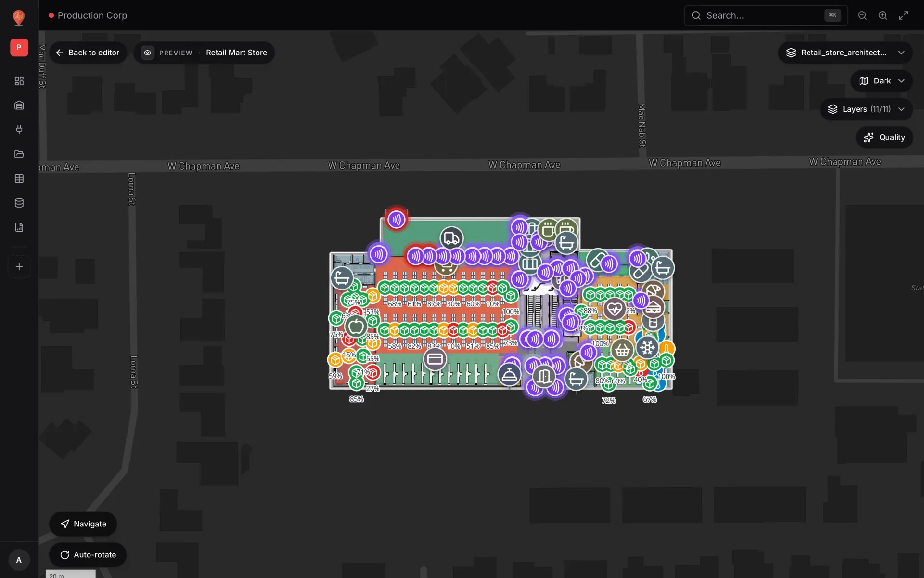The image size is (924, 578).
Task: Click the 87% stock label on map
Action: click(434, 304)
